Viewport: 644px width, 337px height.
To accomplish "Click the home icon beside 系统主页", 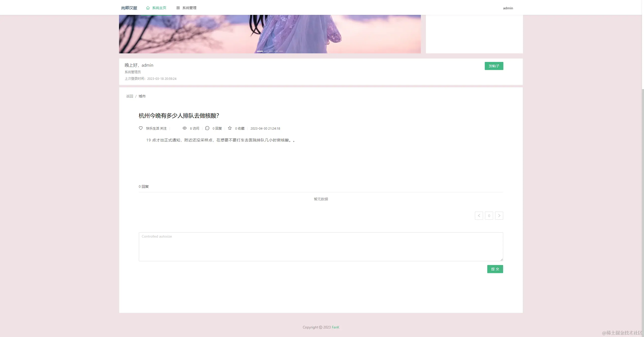I will (x=147, y=8).
